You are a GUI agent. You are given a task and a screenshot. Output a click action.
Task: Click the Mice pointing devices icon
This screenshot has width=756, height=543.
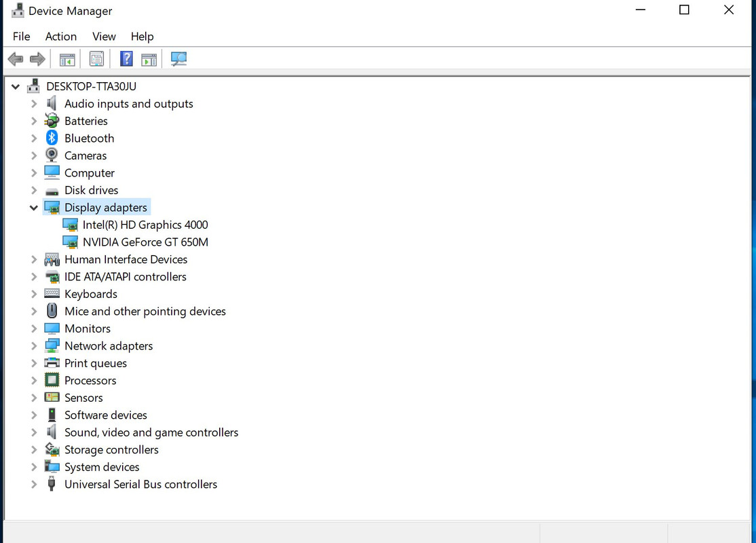point(52,311)
